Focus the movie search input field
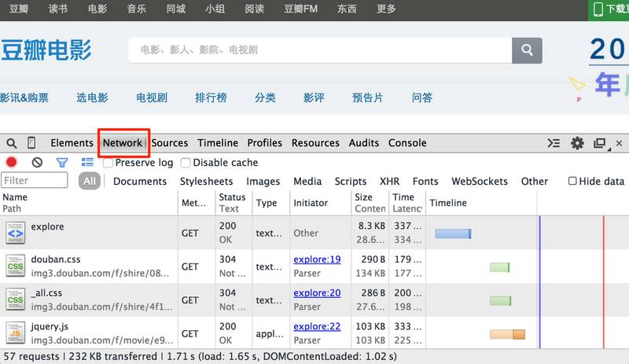This screenshot has height=364, width=629. point(320,50)
